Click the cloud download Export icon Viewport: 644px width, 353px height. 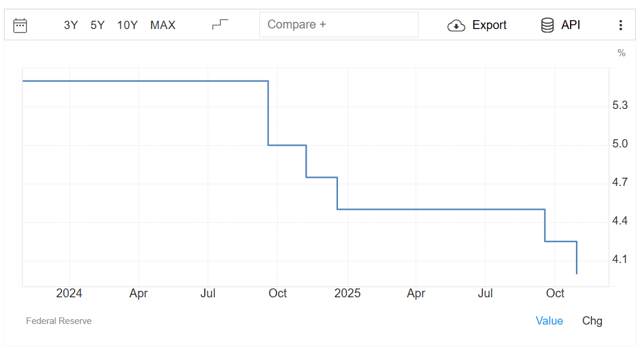[x=456, y=25]
